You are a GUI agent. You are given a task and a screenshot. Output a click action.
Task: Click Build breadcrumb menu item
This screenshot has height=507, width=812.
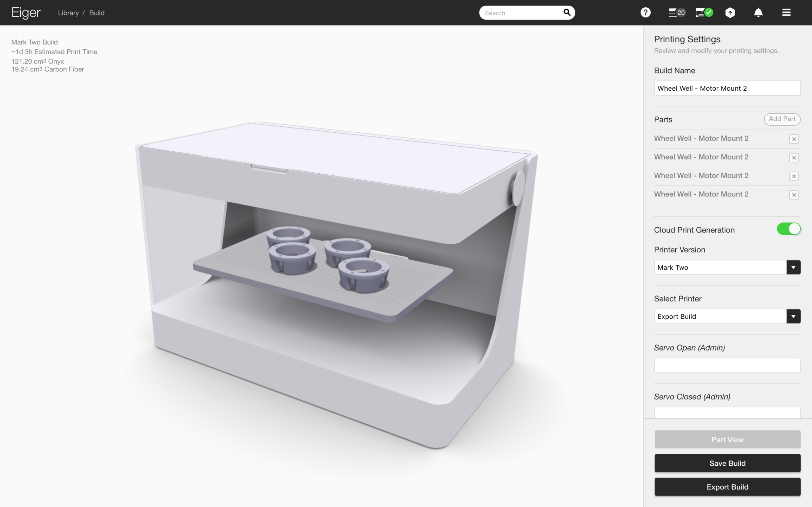[x=96, y=12]
